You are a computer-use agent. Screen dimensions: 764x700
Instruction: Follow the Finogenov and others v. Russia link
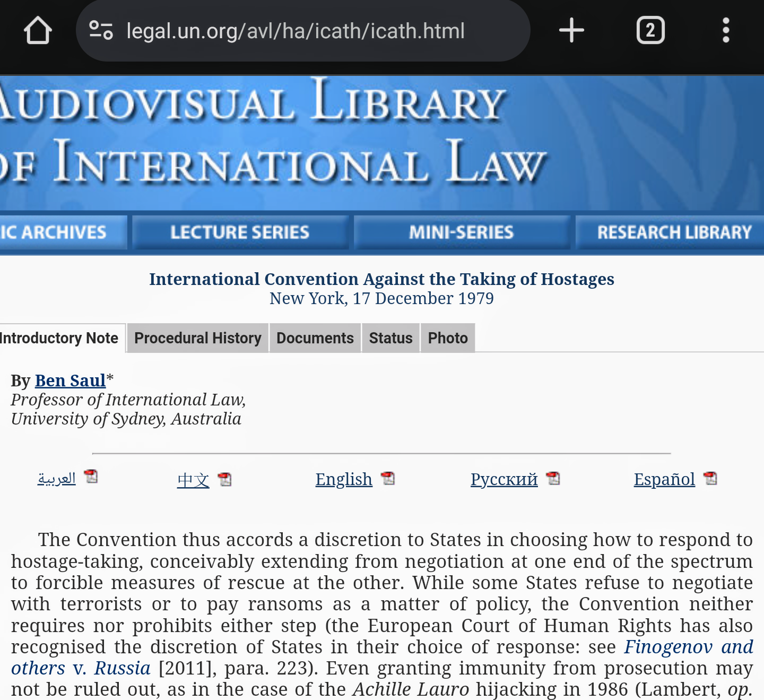[x=689, y=647]
